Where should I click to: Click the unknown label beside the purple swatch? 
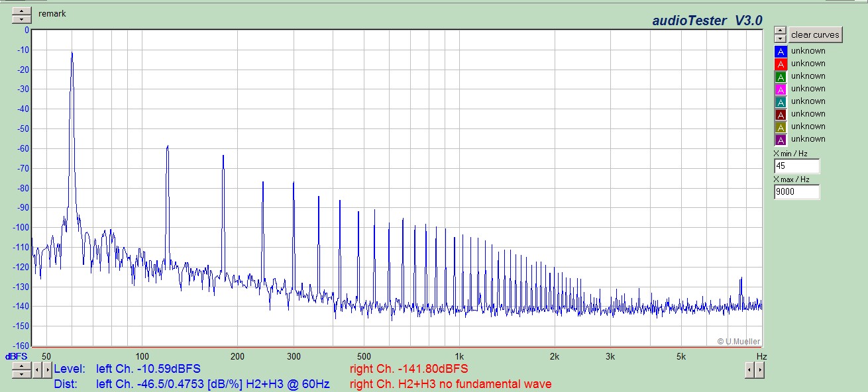point(808,139)
